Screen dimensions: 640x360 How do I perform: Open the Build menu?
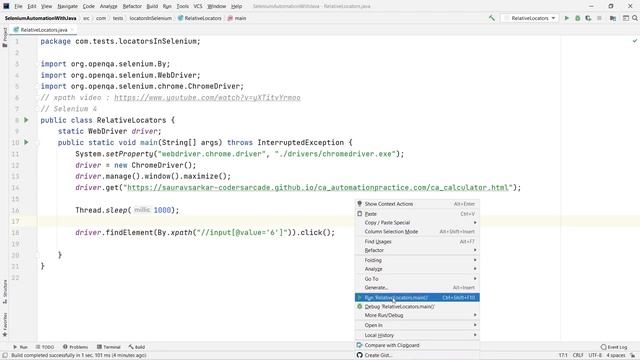(x=152, y=6)
